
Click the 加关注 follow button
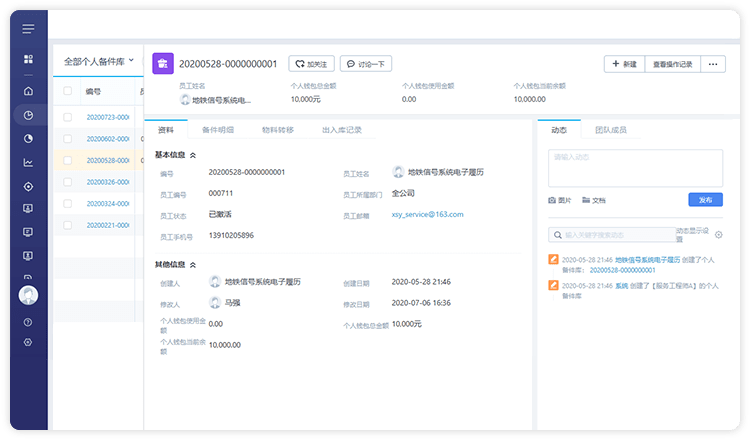pos(311,64)
